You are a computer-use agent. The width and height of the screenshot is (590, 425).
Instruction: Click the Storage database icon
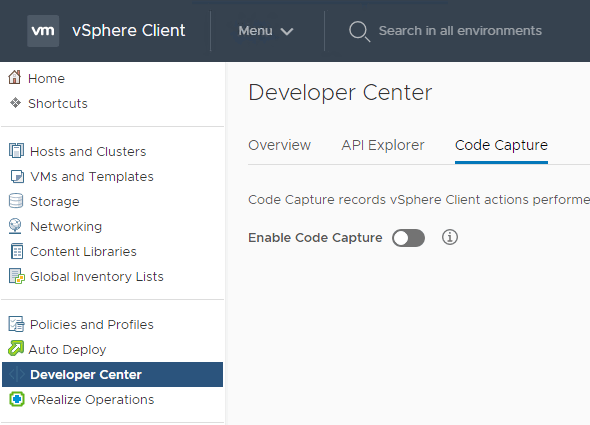(16, 201)
